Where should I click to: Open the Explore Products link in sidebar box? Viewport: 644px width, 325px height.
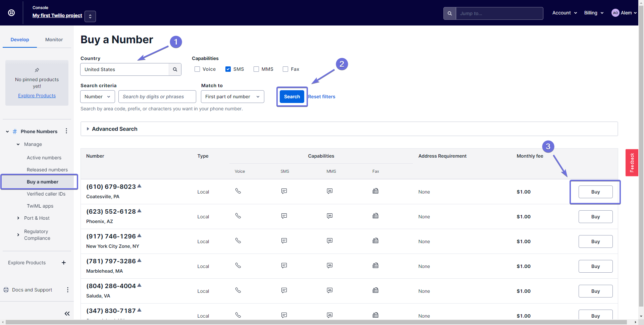(x=37, y=96)
